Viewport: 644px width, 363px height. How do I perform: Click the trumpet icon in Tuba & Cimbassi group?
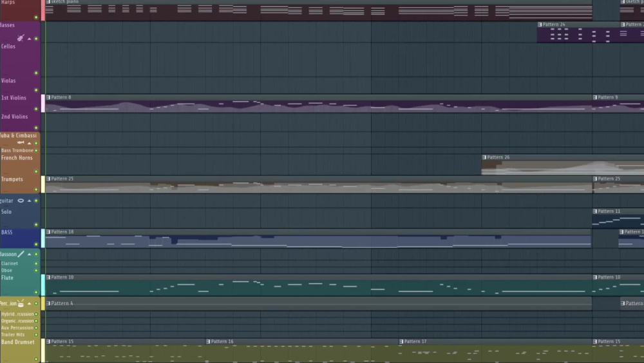(x=21, y=142)
